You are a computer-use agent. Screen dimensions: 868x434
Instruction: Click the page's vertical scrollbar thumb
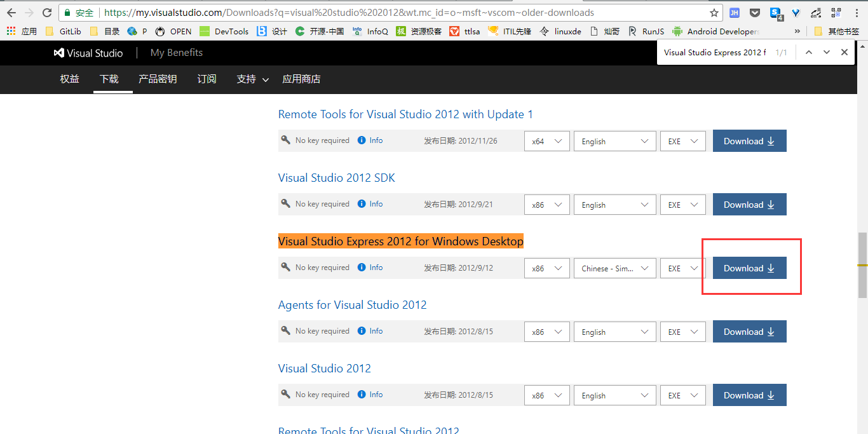pyautogui.click(x=862, y=265)
